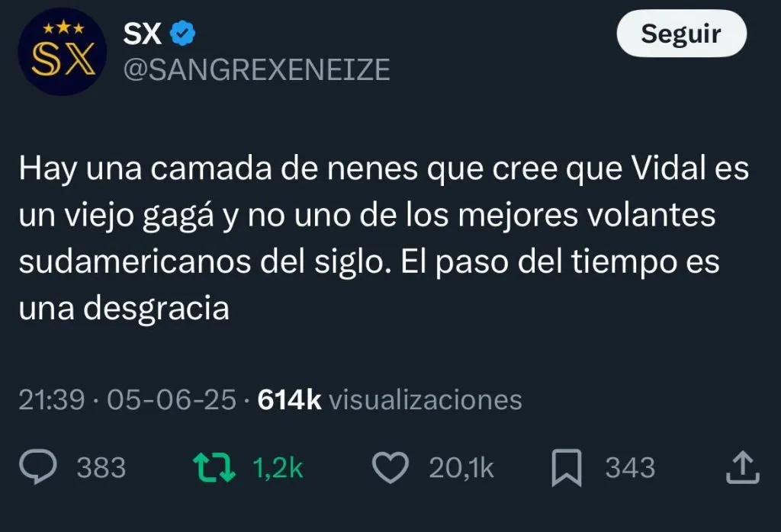This screenshot has width=781, height=532.
Task: Click the visualizaciones label
Action: pyautogui.click(x=426, y=399)
